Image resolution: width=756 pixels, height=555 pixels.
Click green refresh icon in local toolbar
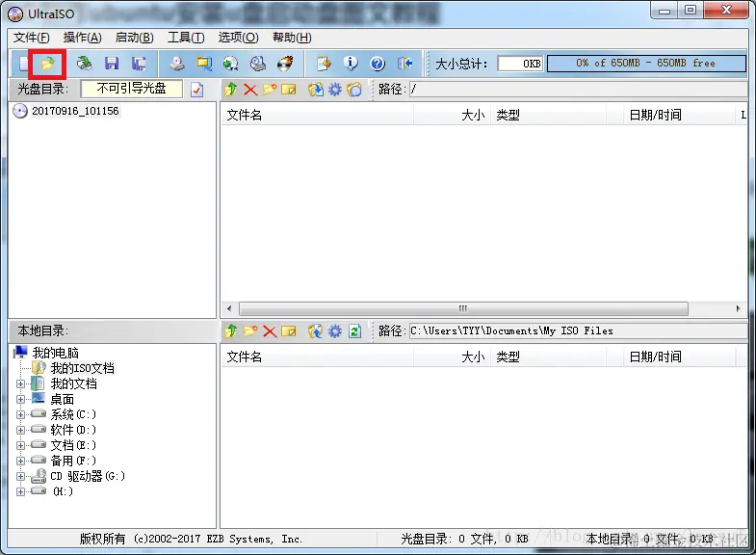354,331
